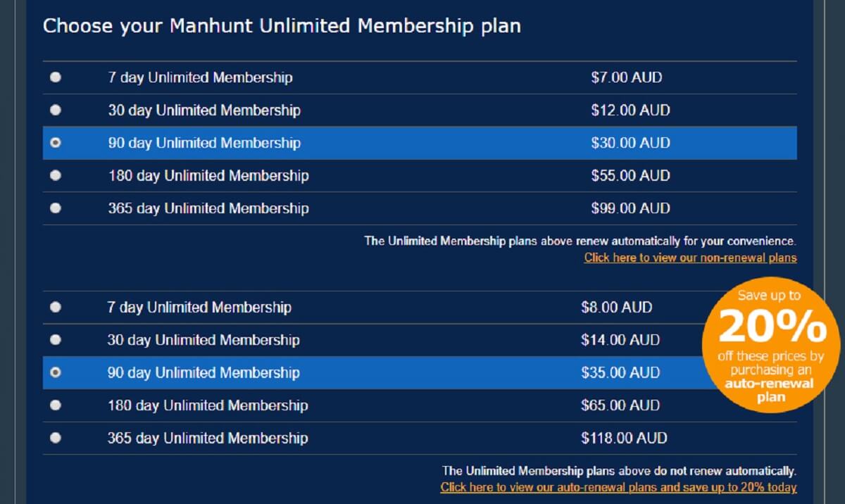Click the $55.00 AUD 180 day row label
845x504 pixels.
pyautogui.click(x=208, y=175)
